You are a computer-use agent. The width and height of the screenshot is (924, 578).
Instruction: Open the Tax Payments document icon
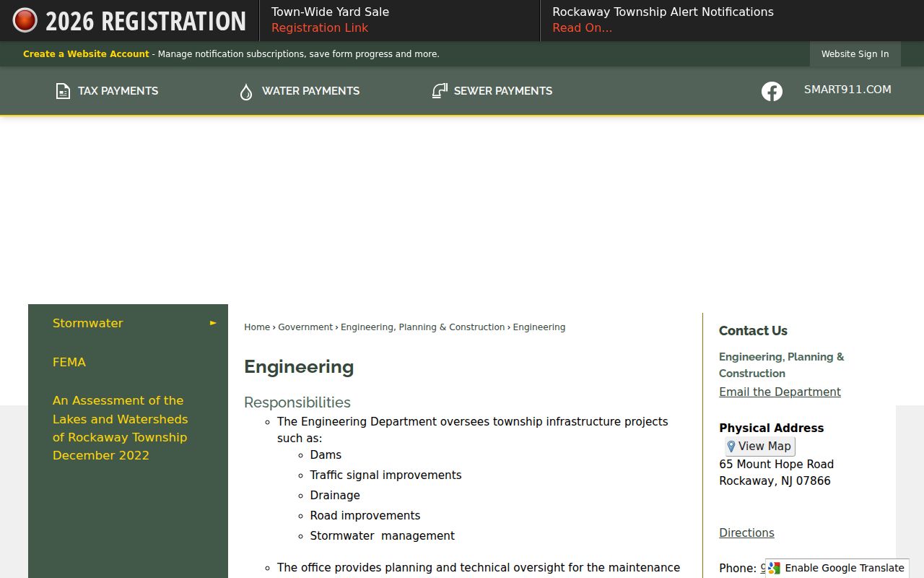(x=63, y=91)
